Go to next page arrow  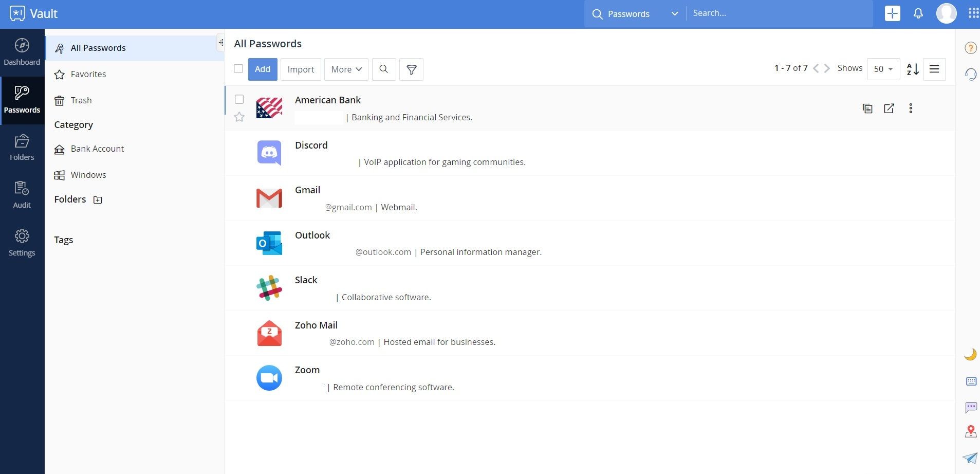tap(827, 68)
